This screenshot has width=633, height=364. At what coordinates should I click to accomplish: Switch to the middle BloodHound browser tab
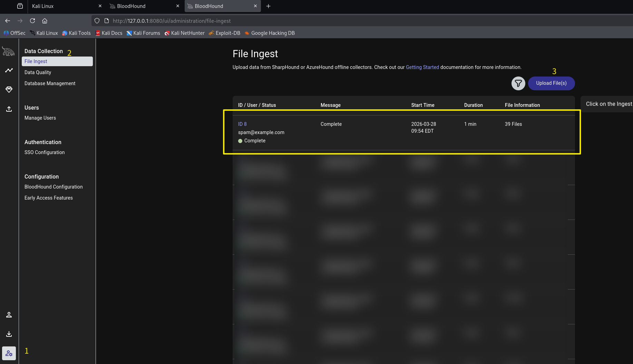[145, 6]
